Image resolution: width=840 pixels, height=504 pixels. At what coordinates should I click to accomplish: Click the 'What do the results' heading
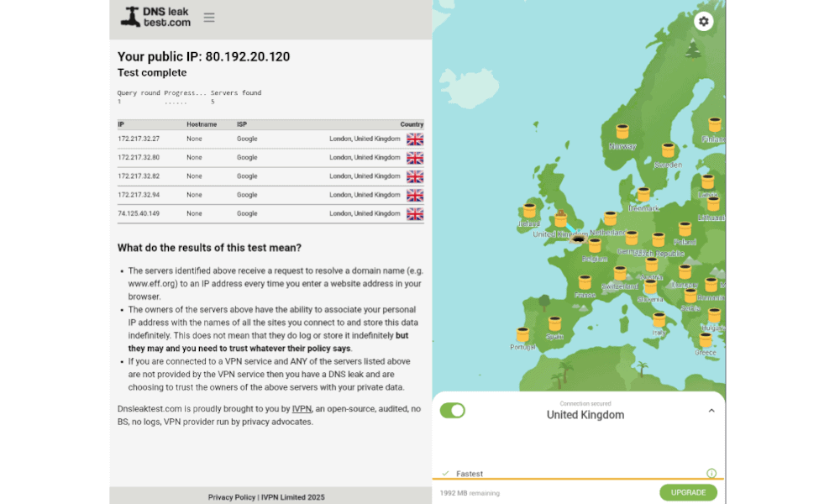tap(209, 248)
